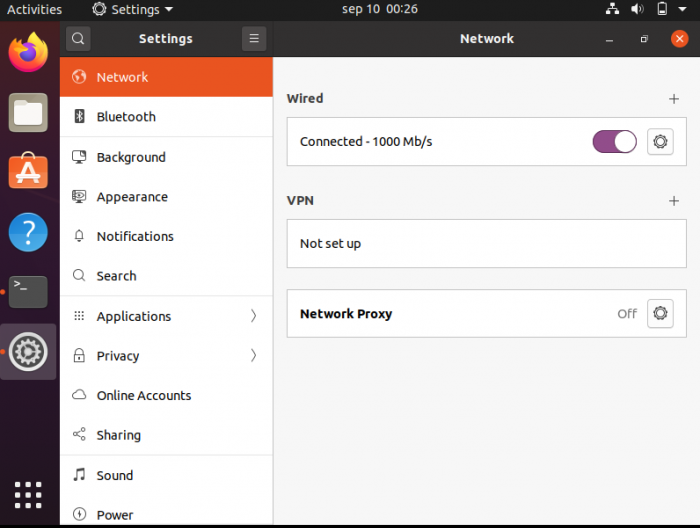This screenshot has width=700, height=528.
Task: Open Network Proxy gear settings
Action: (x=660, y=313)
